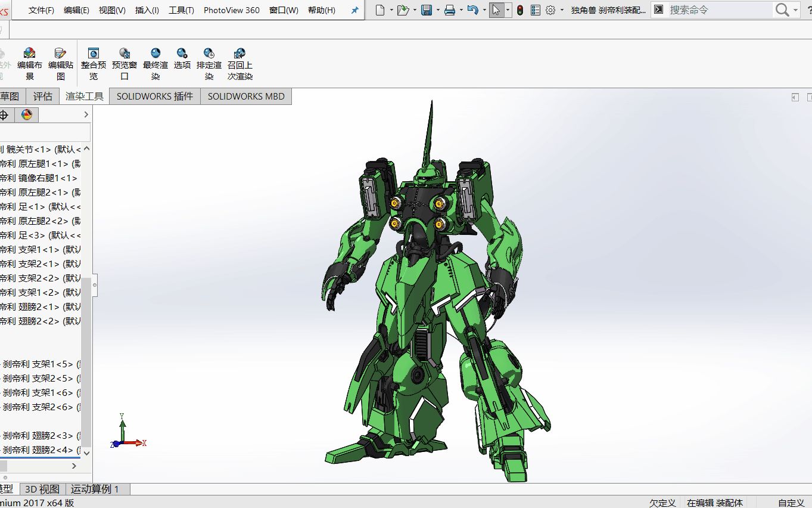Screen dimensions: 812x508
Task: Expand the Print dropdown arrow
Action: (x=461, y=10)
